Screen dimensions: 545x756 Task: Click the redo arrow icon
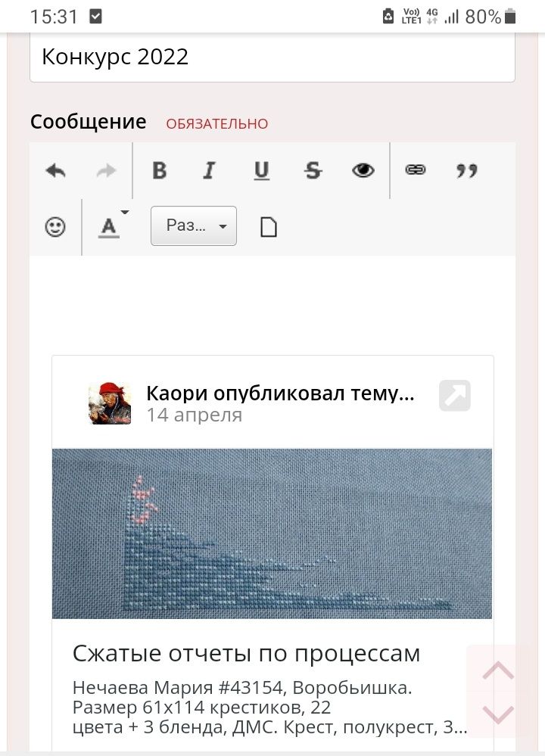click(x=106, y=171)
